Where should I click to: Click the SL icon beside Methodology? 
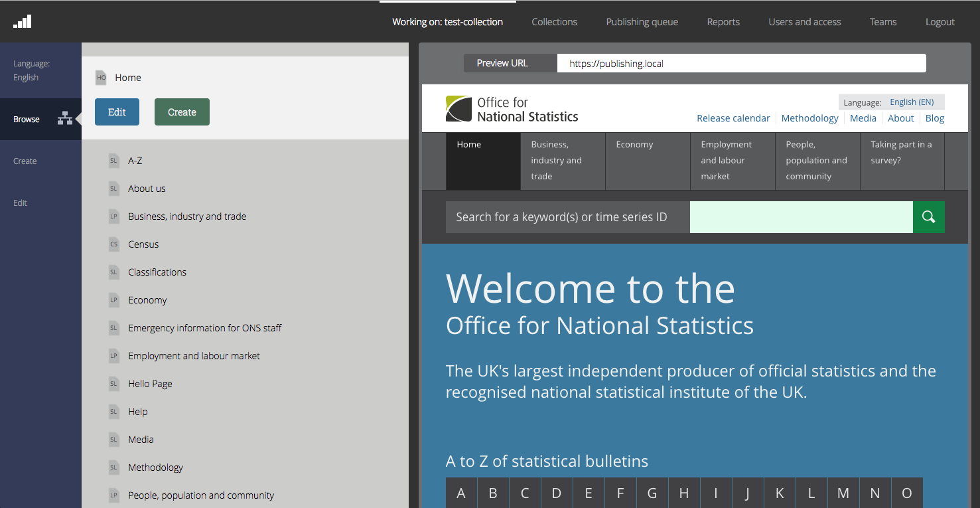click(114, 467)
